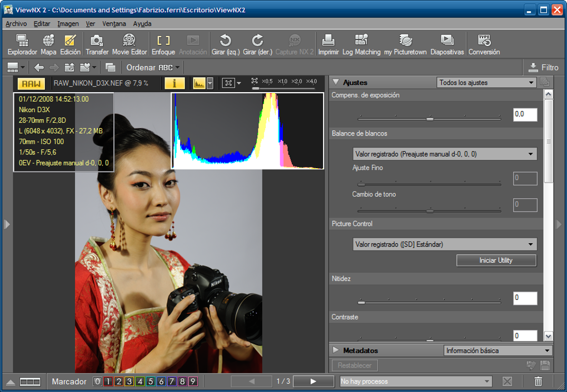
Task: Open the Picture Control dropdown
Action: (445, 244)
